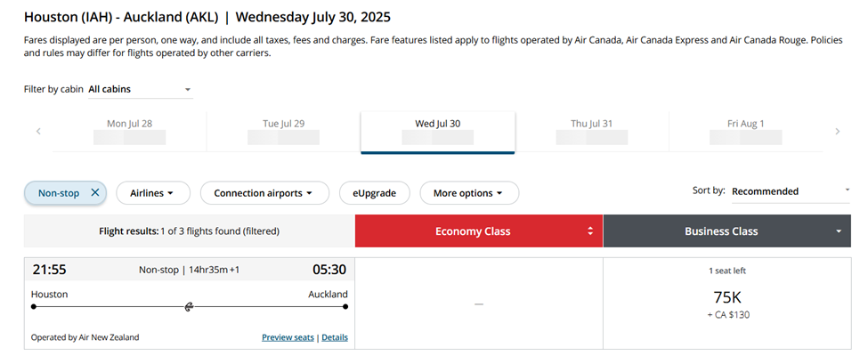Switch to the Thu Jul 31 tab

[591, 131]
